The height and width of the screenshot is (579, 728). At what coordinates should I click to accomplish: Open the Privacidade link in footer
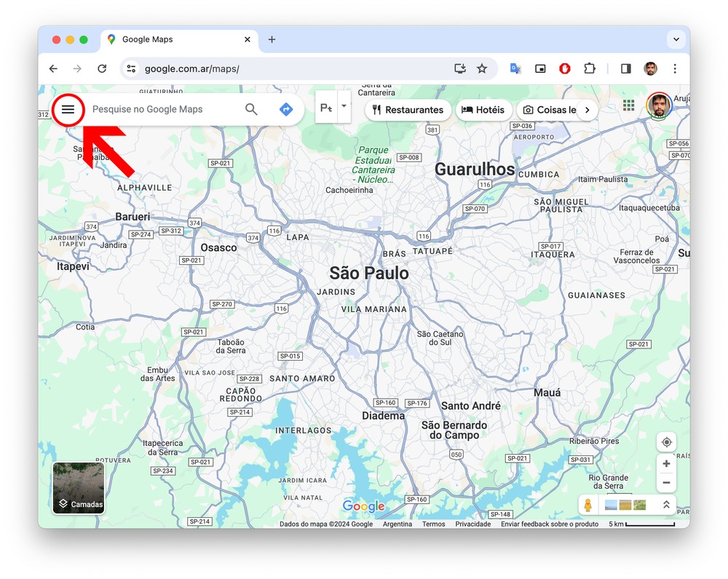coord(473,524)
